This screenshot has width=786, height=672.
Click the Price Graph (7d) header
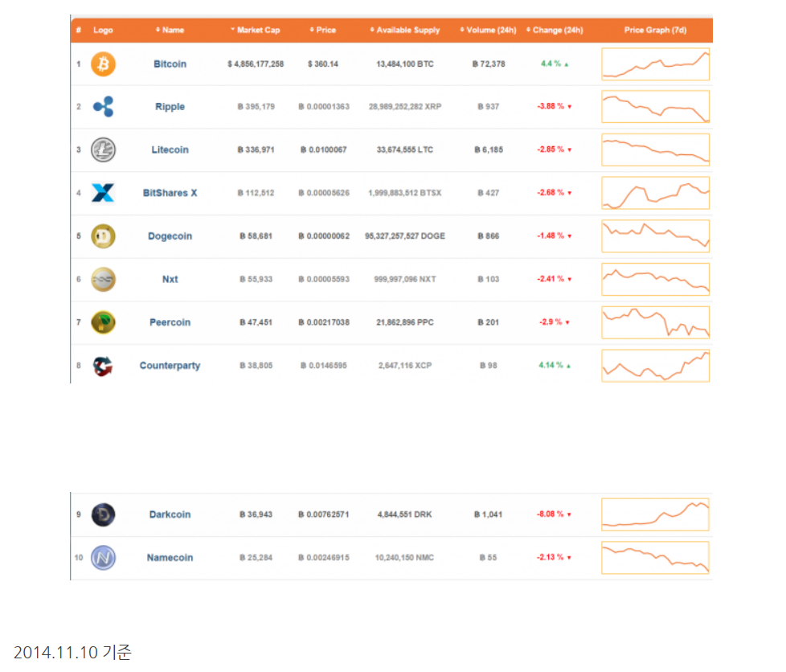(x=655, y=30)
